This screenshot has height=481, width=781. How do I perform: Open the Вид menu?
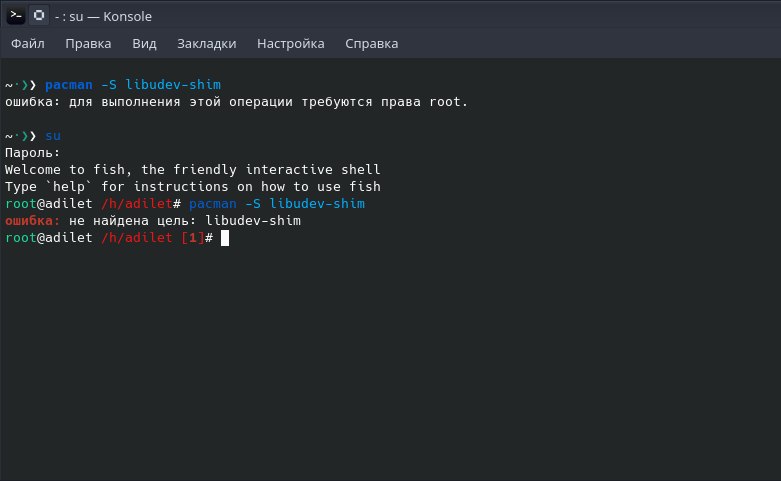pyautogui.click(x=144, y=44)
